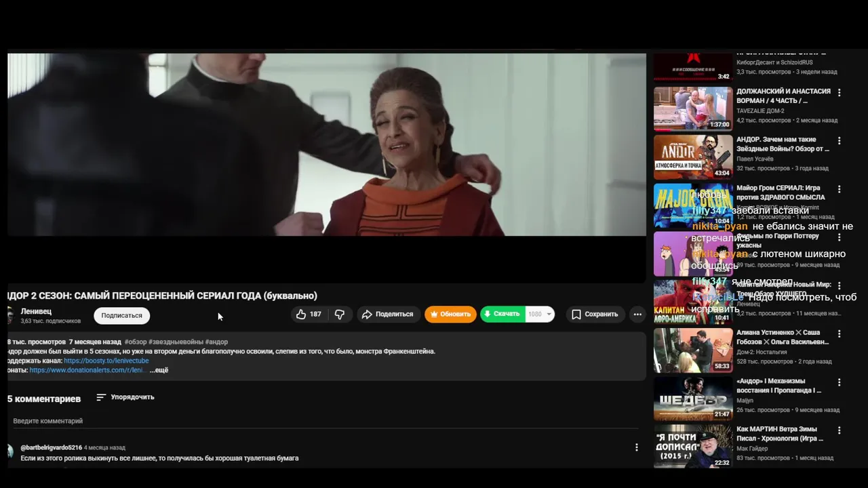Click the 5 комментариев heading
This screenshot has height=488, width=868.
(44, 399)
